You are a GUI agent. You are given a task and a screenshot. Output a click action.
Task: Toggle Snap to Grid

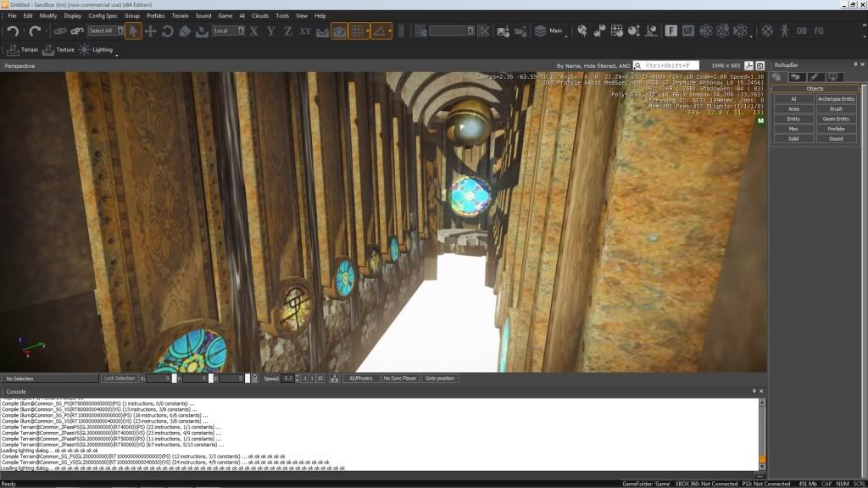[x=357, y=31]
